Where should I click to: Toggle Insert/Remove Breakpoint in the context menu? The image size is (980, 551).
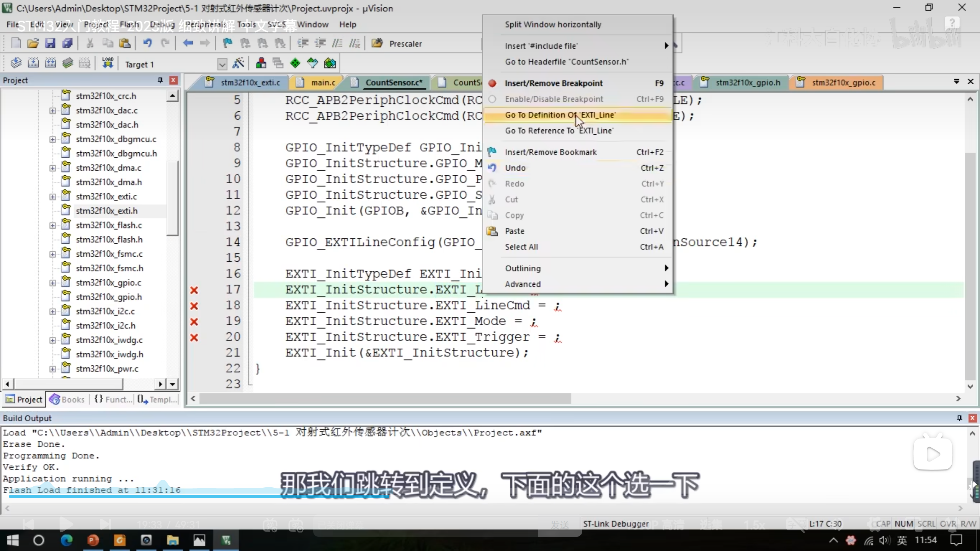553,83
